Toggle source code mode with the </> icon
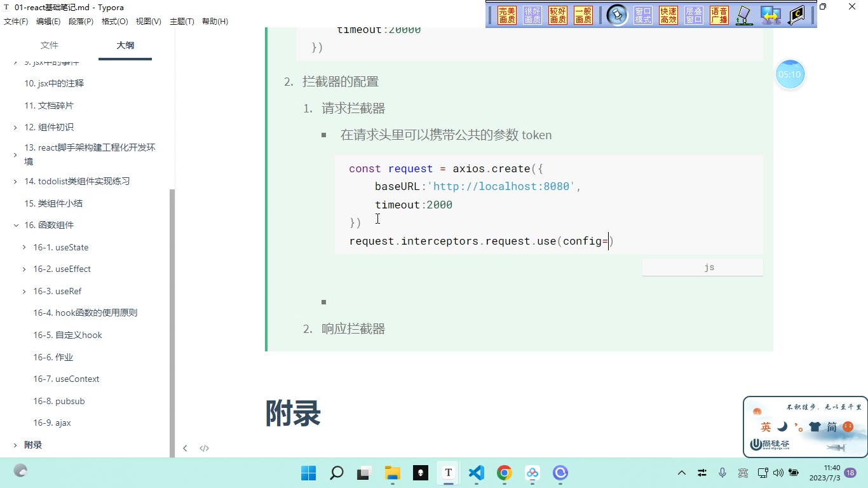 (x=204, y=448)
